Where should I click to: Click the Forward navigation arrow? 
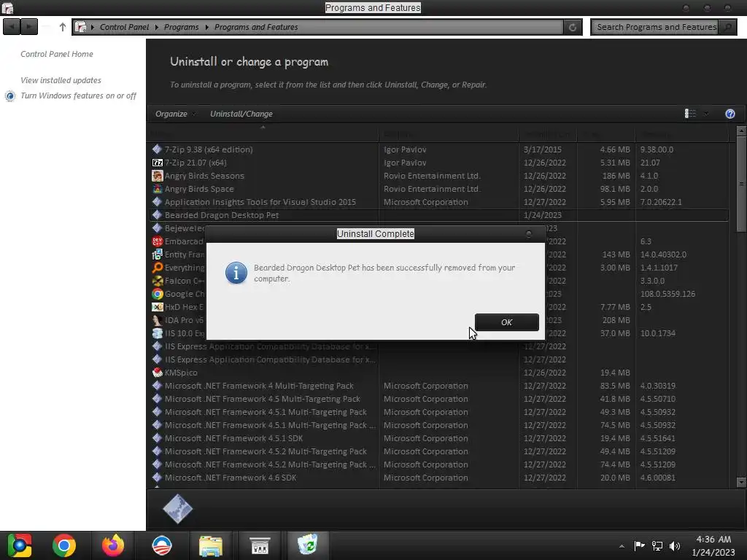tap(29, 27)
